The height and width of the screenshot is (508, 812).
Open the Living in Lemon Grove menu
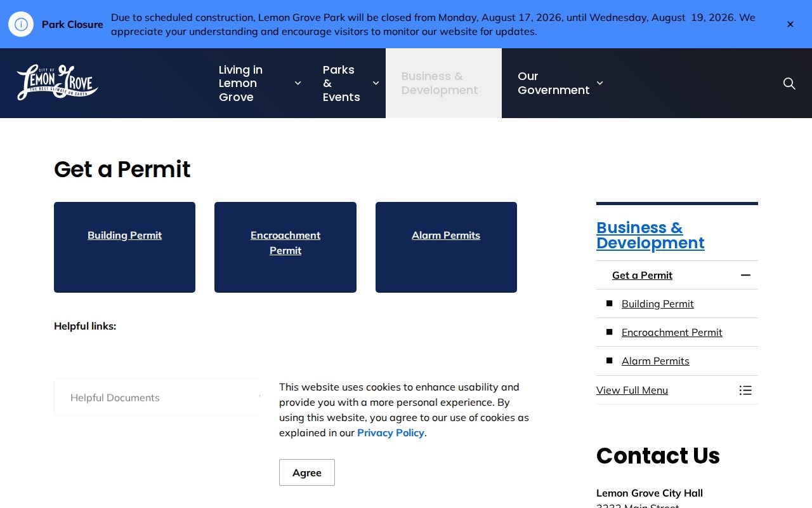coord(241,83)
